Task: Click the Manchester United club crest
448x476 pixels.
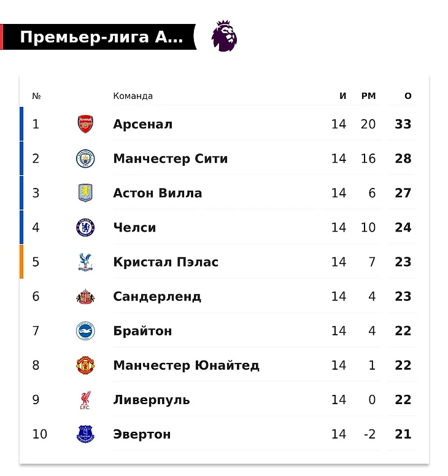Action: point(85,365)
